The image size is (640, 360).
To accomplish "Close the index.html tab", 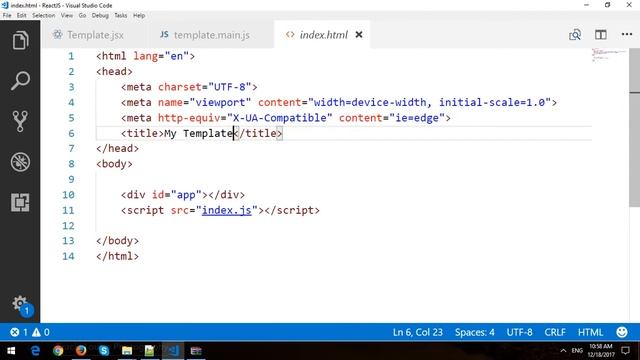I will [x=359, y=35].
